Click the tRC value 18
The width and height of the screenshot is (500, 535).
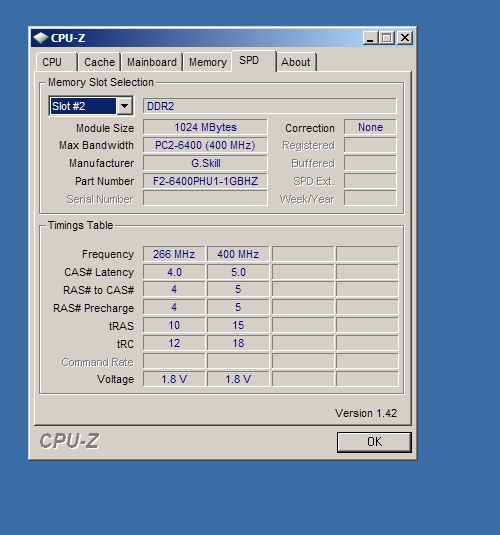pyautogui.click(x=238, y=343)
